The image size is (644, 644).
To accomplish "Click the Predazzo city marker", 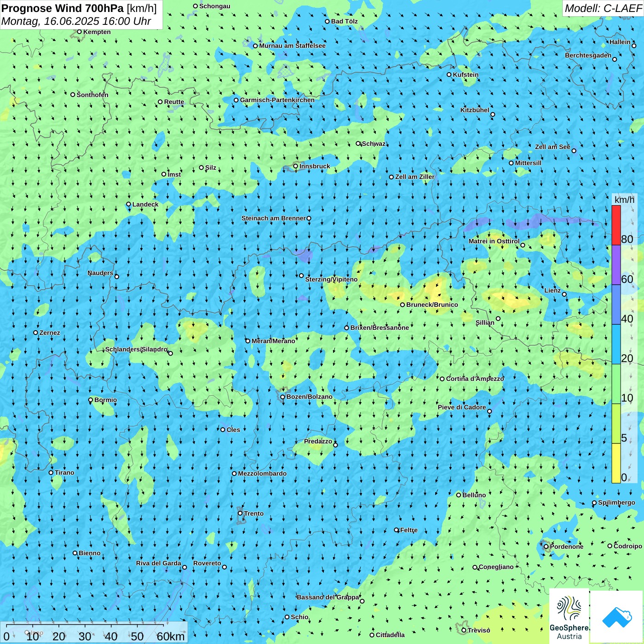I will pos(335,445).
